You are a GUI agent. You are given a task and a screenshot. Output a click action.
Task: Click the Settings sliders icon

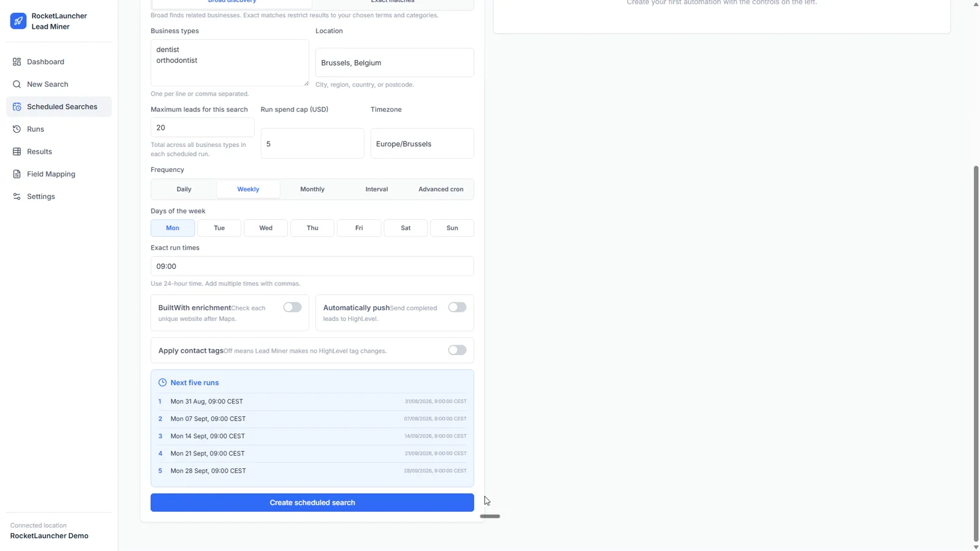point(17,197)
